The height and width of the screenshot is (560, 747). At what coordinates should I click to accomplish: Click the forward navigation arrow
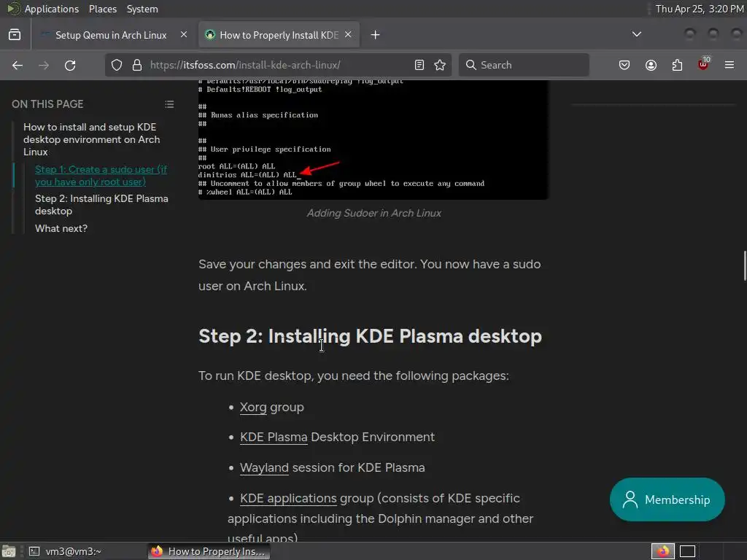44,65
